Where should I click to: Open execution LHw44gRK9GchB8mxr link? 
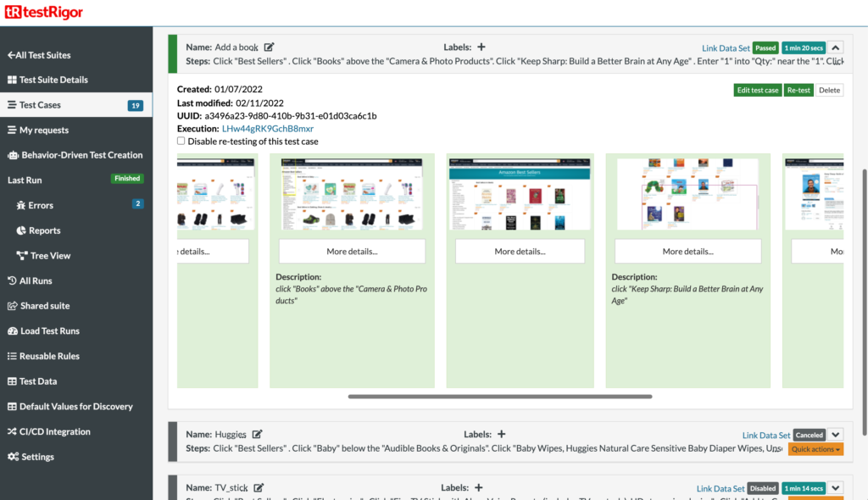[268, 129]
